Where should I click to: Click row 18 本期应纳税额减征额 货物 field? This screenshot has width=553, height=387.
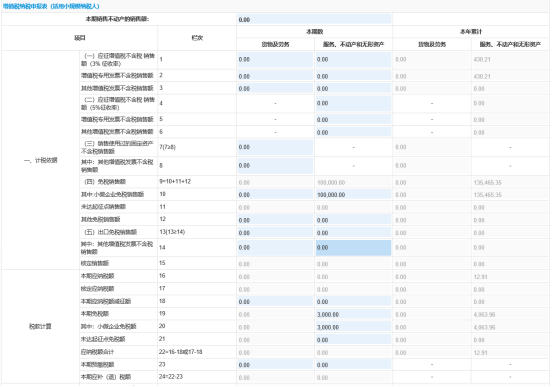[275, 301]
